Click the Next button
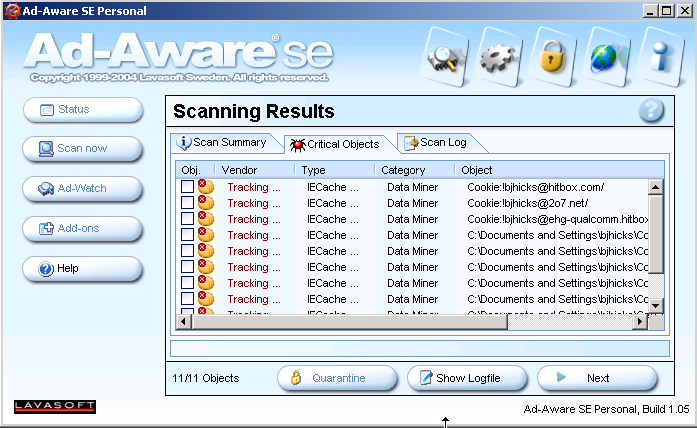The height and width of the screenshot is (428, 697). (x=597, y=378)
